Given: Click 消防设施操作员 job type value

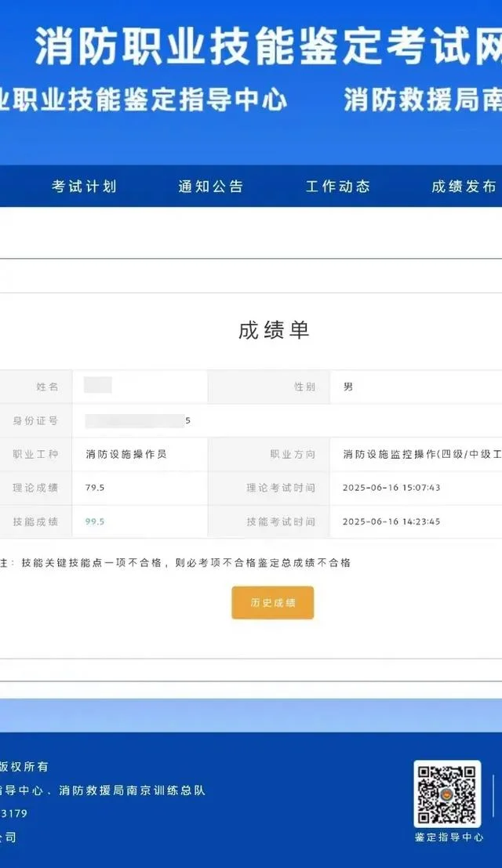Looking at the screenshot, I should pos(126,454).
